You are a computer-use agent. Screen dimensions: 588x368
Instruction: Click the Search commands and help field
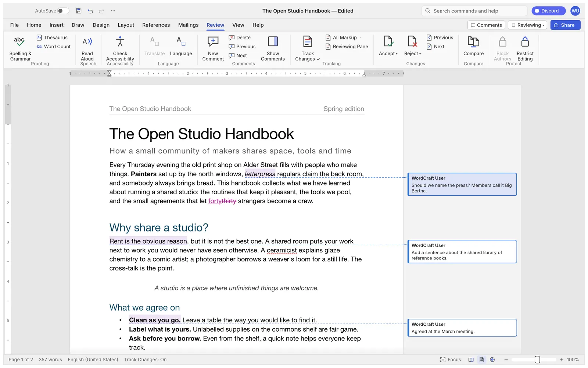pos(474,11)
